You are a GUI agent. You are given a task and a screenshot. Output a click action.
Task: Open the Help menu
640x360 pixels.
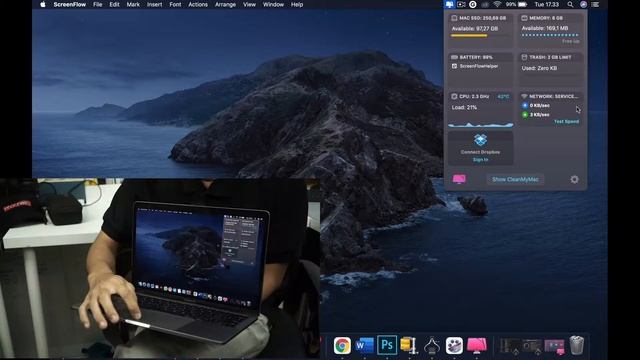click(297, 4)
